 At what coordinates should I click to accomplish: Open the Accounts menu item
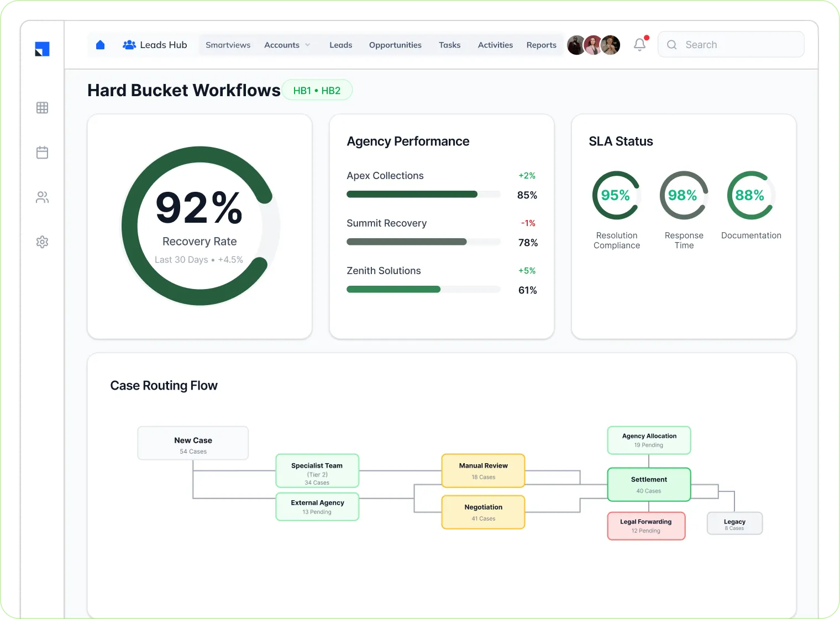pos(282,45)
